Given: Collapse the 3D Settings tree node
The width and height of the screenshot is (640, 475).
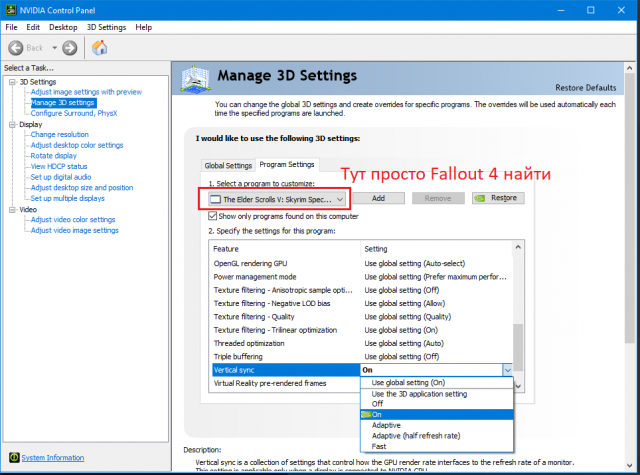Looking at the screenshot, I should pyautogui.click(x=10, y=81).
